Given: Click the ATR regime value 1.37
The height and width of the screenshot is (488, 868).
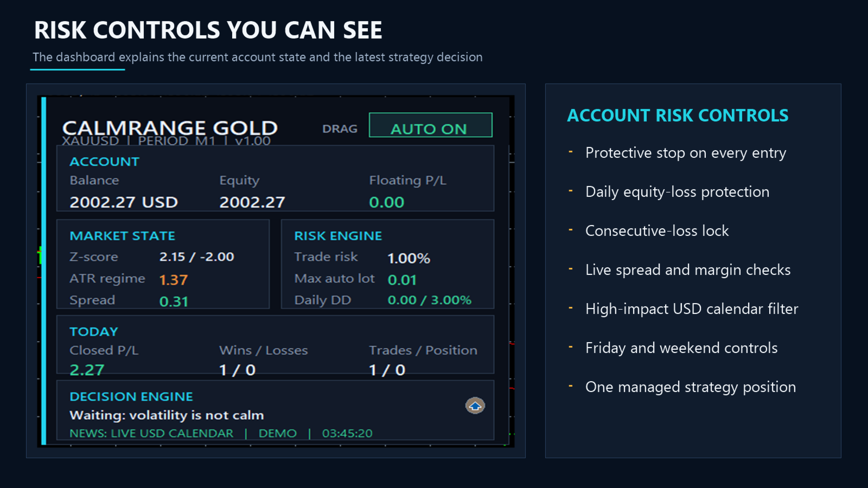Looking at the screenshot, I should (x=174, y=280).
